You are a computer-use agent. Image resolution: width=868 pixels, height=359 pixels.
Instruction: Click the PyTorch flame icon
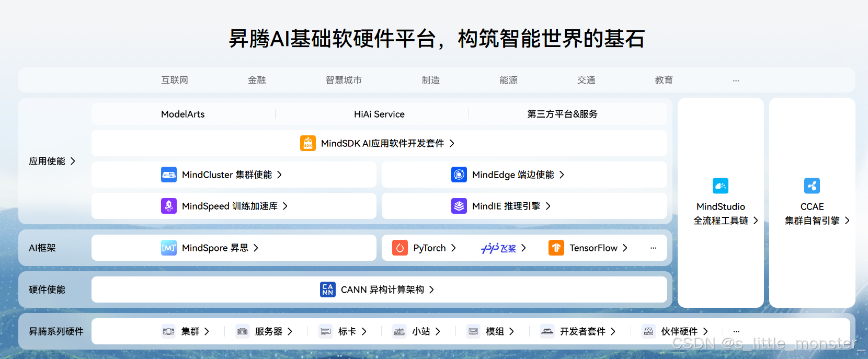[x=400, y=248]
